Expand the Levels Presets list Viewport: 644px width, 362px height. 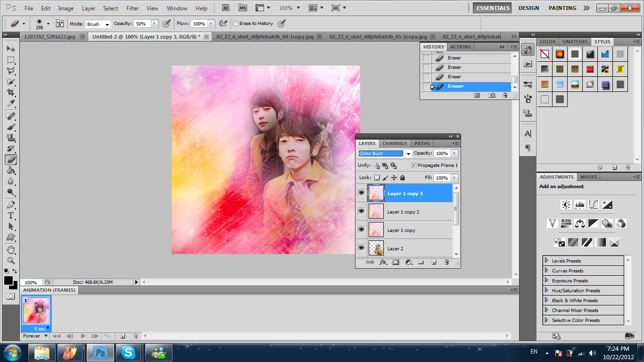(546, 261)
